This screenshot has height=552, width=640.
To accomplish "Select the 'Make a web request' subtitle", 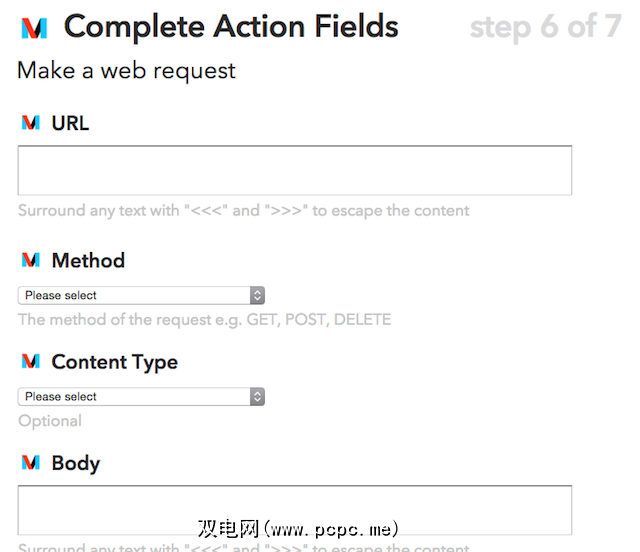I will tap(127, 71).
